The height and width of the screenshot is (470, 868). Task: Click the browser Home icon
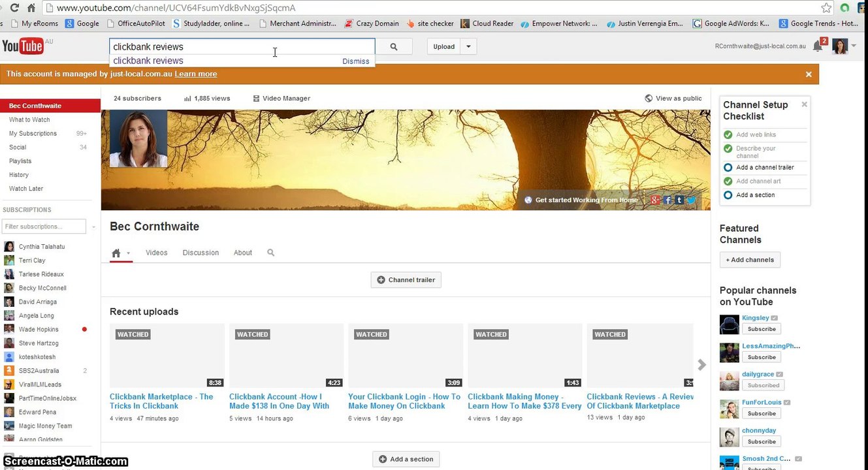pos(31,8)
